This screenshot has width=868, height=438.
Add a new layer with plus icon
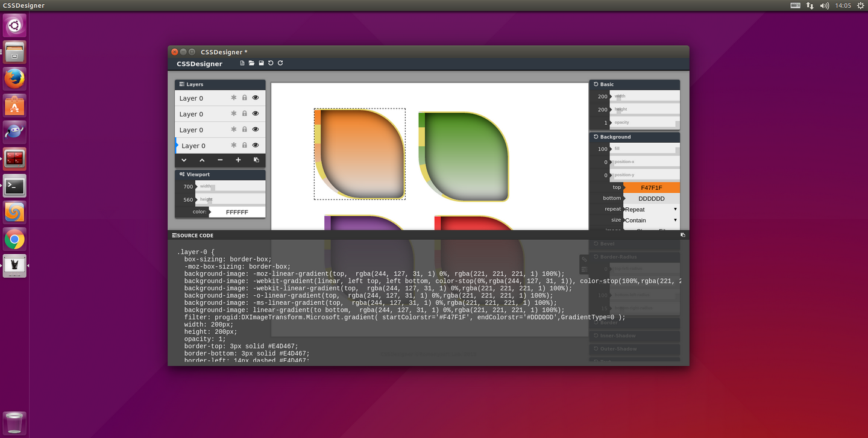238,160
